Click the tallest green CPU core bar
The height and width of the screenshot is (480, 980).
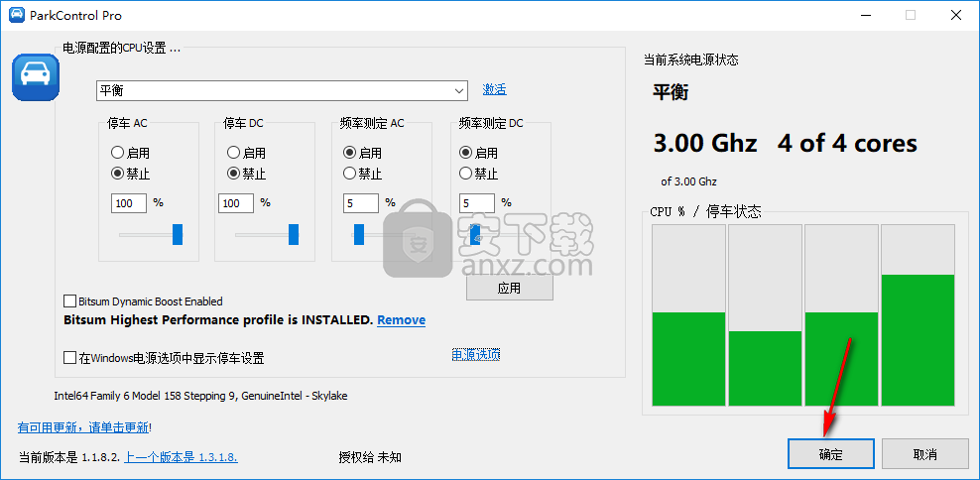tap(917, 340)
